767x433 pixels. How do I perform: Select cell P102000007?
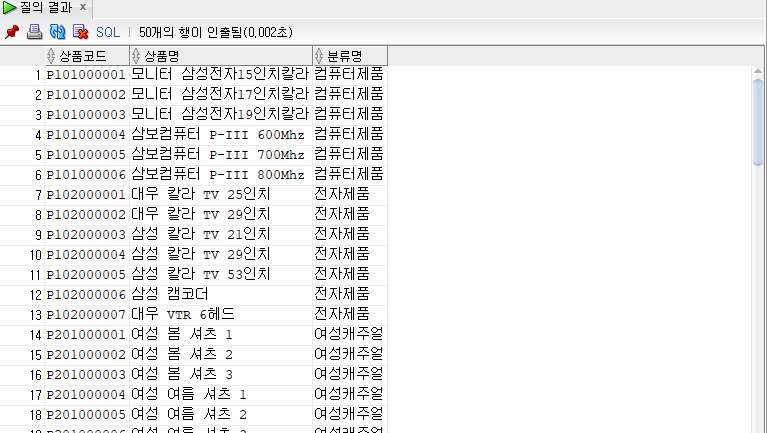pos(87,315)
